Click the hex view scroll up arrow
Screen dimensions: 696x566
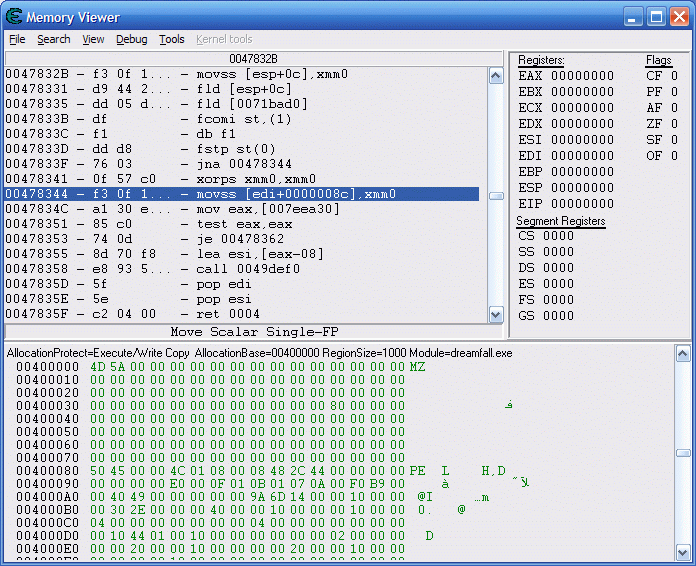coord(683,353)
